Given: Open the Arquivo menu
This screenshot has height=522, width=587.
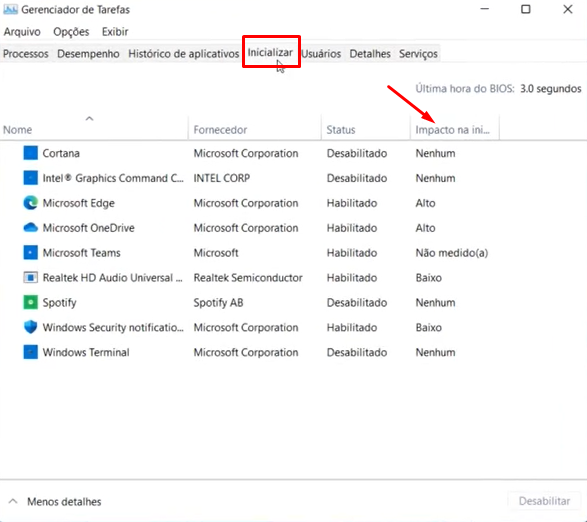Looking at the screenshot, I should coord(22,32).
